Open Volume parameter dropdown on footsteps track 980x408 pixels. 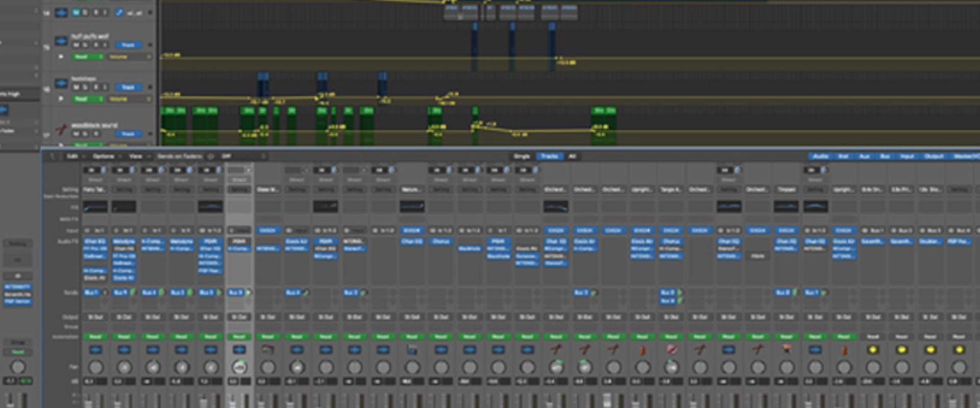click(130, 99)
